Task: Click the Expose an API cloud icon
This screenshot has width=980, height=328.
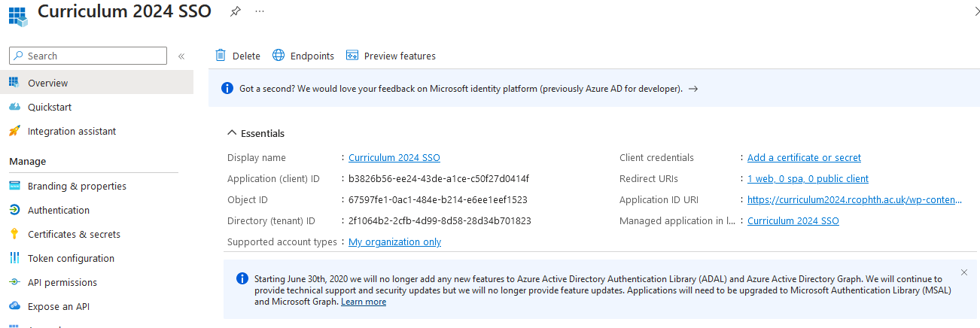Action: coord(14,306)
